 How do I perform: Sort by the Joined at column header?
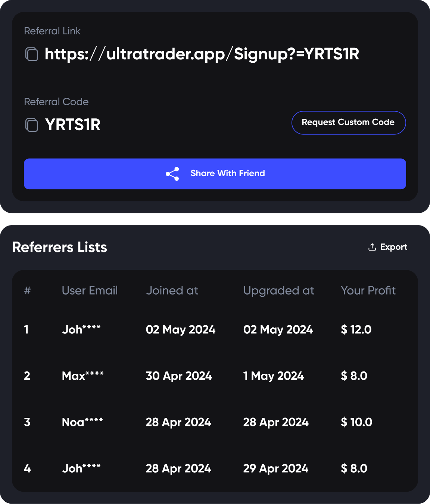[172, 290]
